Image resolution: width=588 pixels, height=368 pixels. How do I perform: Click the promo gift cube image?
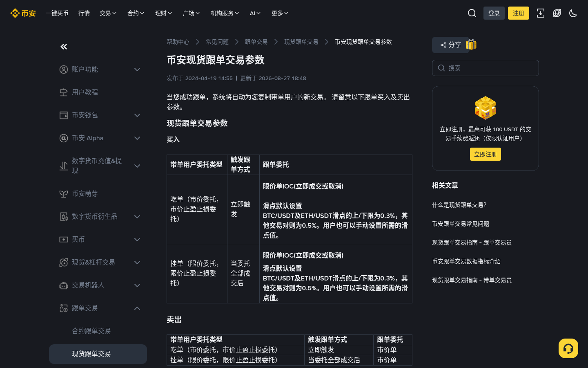coord(486,108)
